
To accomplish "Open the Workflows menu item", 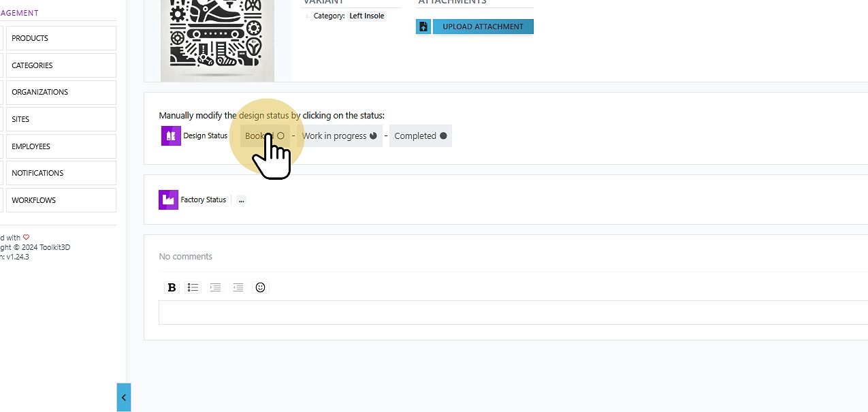I will 61,200.
